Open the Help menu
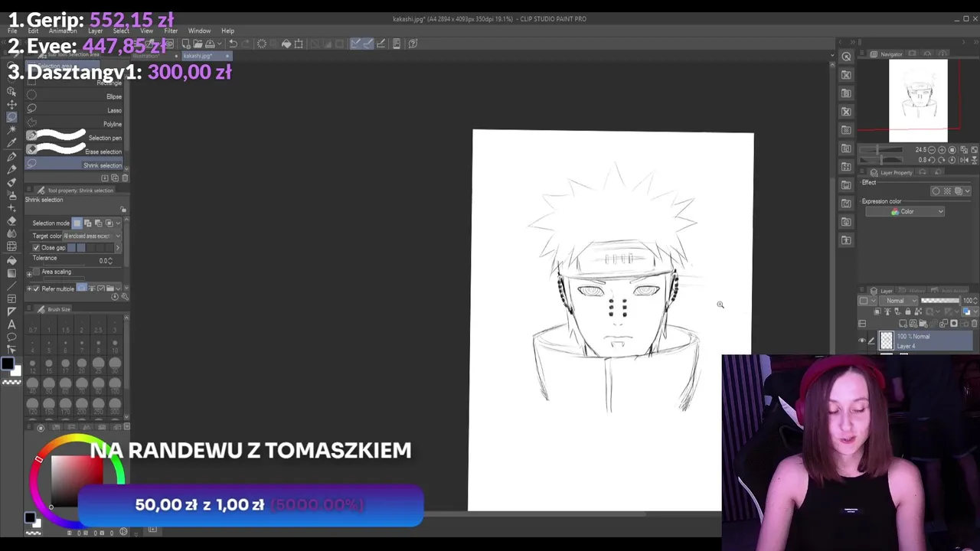This screenshot has height=551, width=980. tap(227, 31)
